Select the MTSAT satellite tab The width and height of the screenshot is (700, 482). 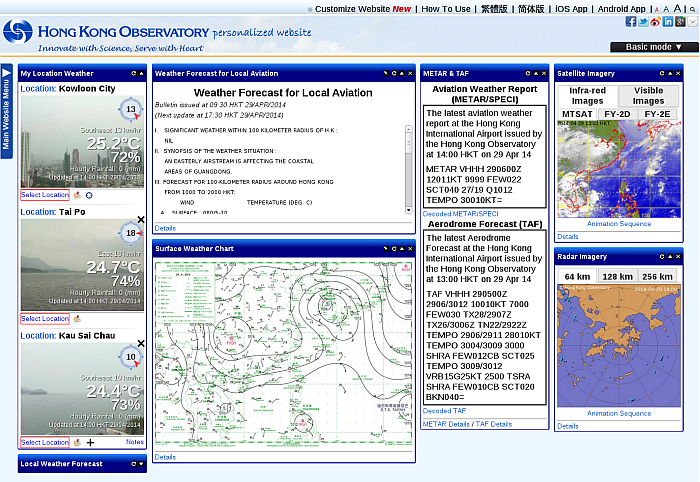click(x=577, y=114)
